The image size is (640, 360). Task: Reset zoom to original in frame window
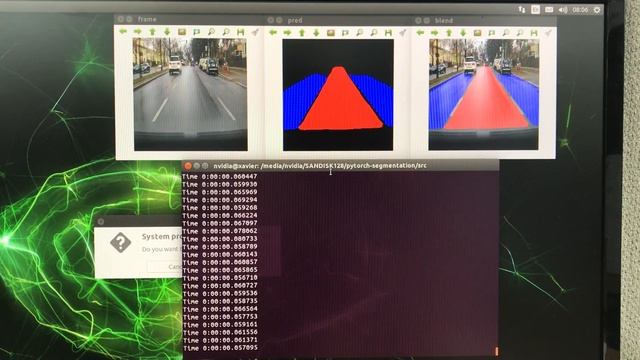182,31
